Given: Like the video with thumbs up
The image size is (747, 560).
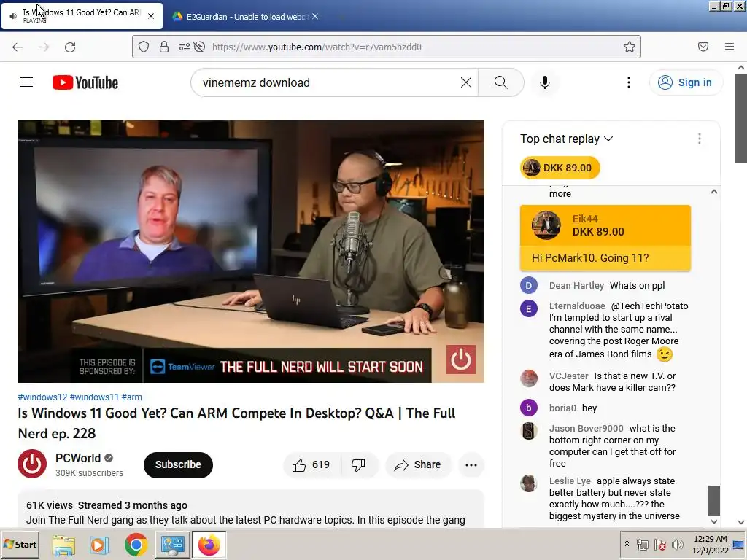Looking at the screenshot, I should (311, 464).
